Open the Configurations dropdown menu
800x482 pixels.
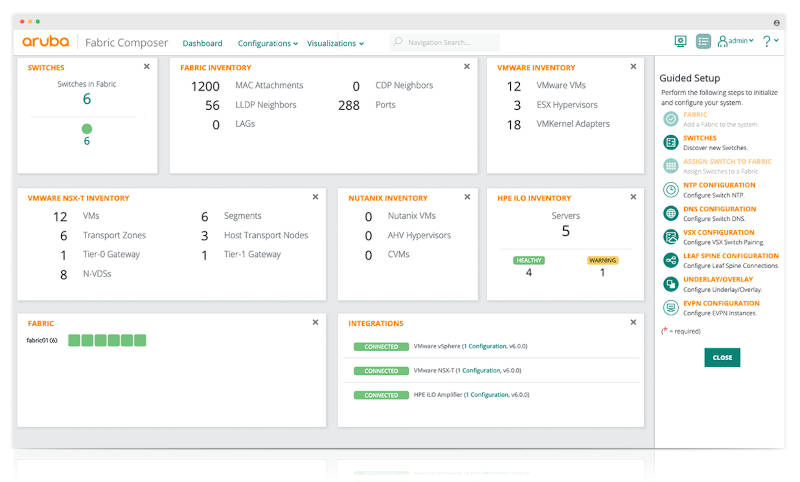pyautogui.click(x=267, y=43)
